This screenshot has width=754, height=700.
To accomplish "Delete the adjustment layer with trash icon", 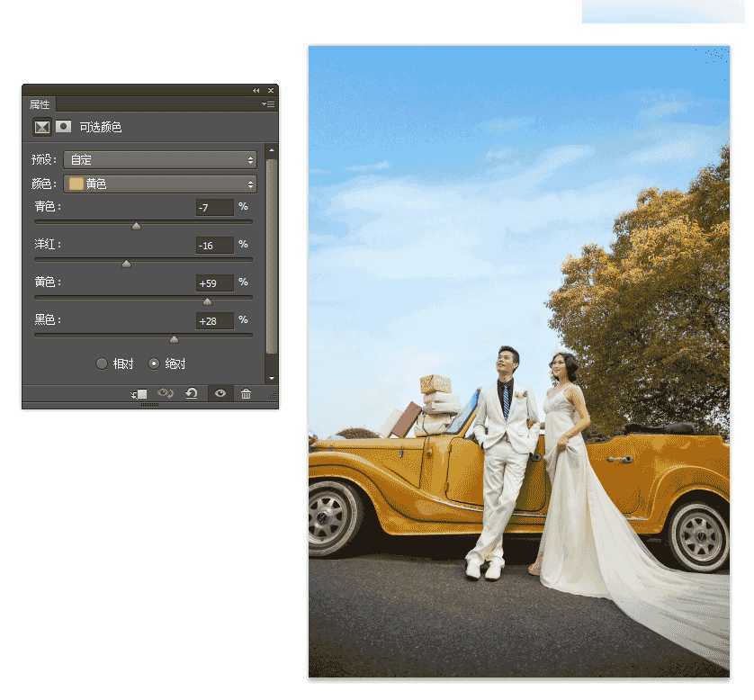I will [x=247, y=393].
